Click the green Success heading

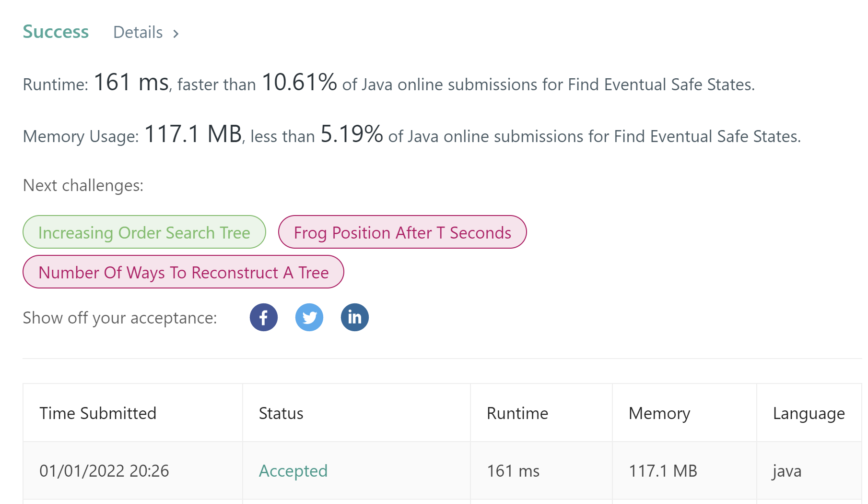coord(56,32)
